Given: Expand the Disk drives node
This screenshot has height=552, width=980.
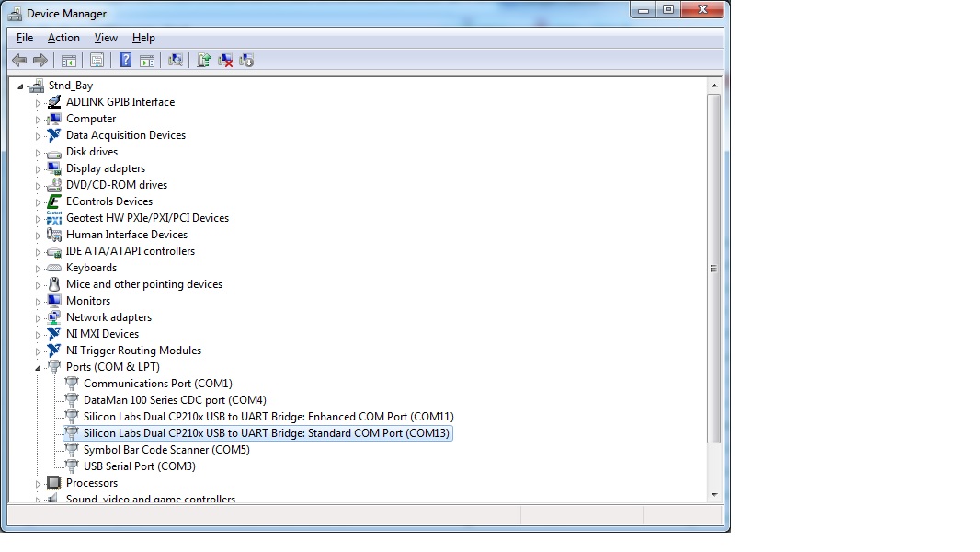Looking at the screenshot, I should click(38, 151).
